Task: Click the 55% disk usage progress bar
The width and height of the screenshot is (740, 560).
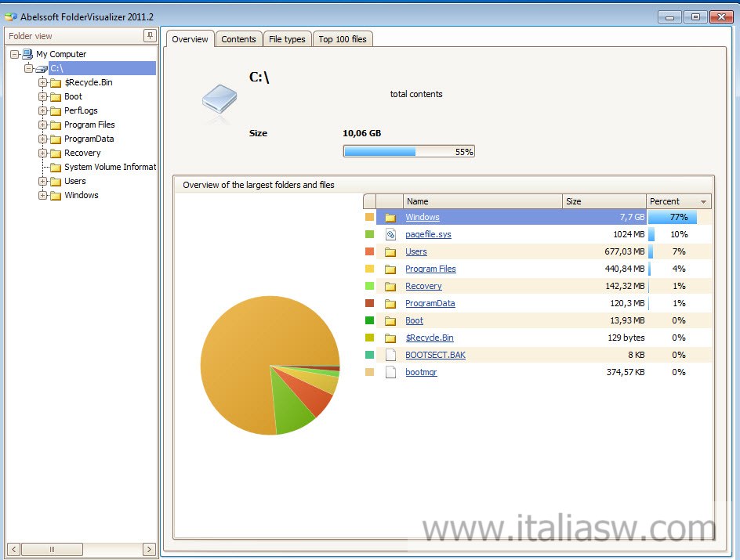Action: (x=408, y=151)
